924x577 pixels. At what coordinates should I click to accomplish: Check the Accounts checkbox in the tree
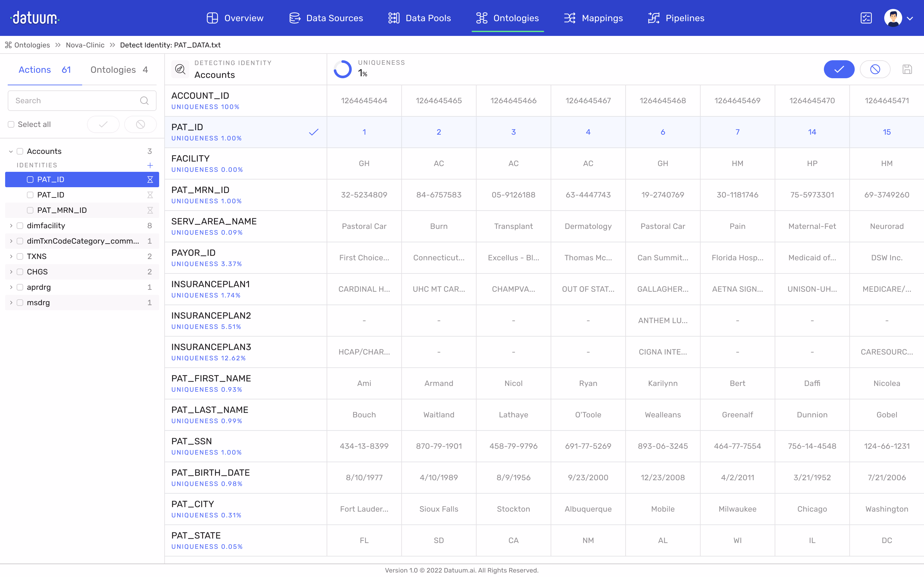tap(20, 151)
